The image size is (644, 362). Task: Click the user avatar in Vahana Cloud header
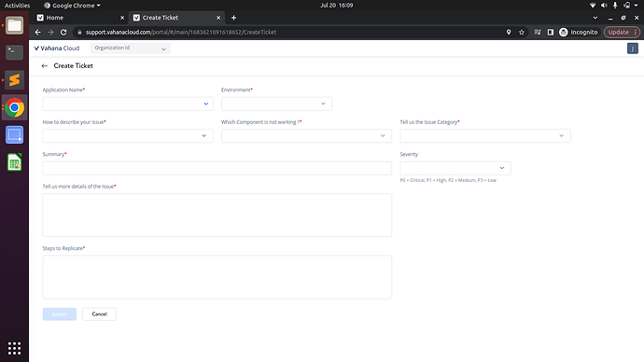[x=633, y=49]
